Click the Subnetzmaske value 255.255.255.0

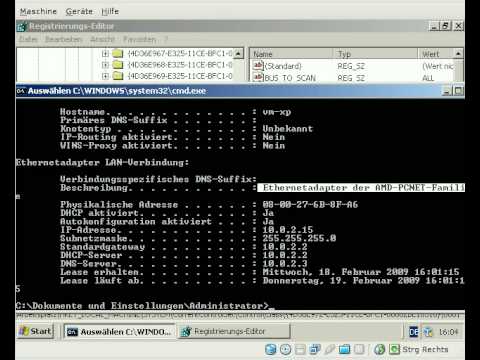299,238
